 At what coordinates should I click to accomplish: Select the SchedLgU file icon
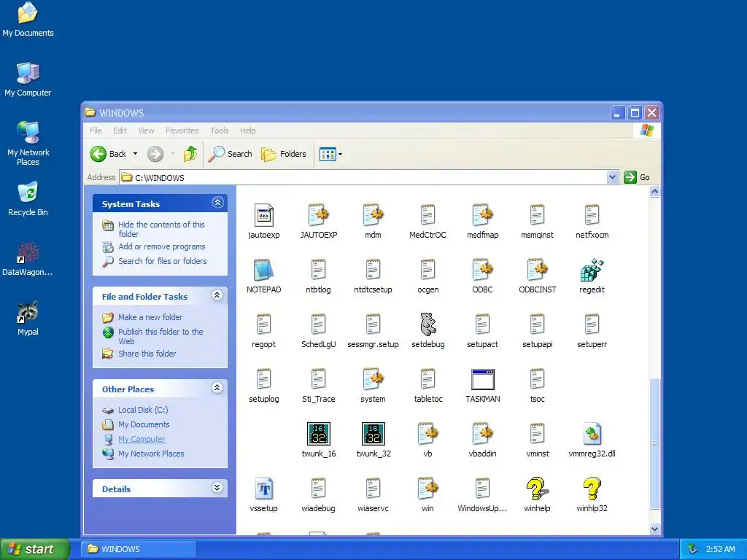318,324
